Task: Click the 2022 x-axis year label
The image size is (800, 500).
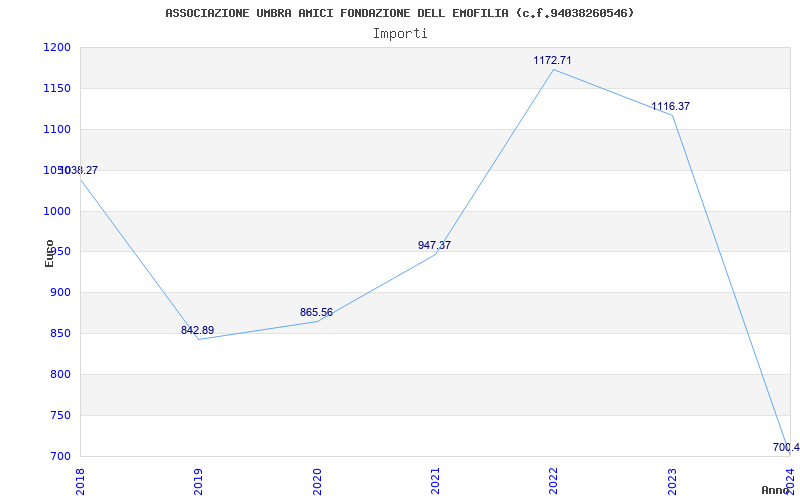Action: click(553, 481)
